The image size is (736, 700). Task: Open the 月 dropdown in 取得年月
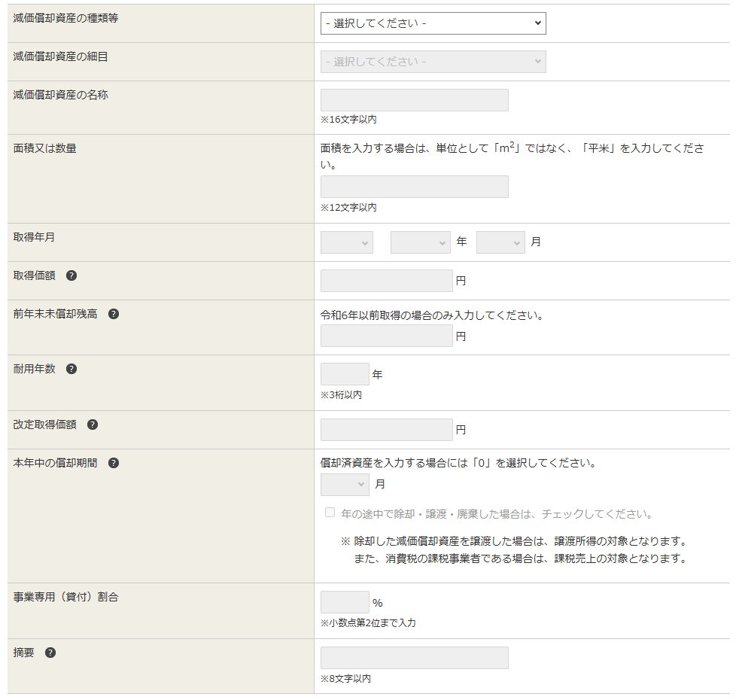pos(500,242)
